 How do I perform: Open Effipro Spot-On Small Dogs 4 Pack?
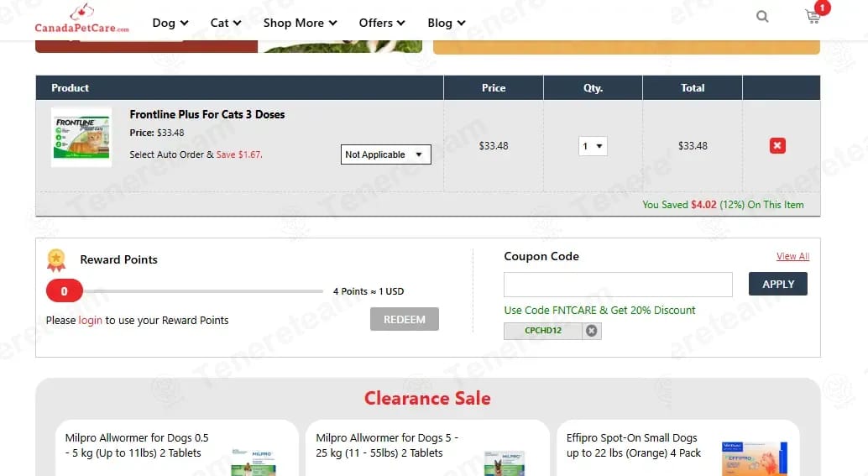[633, 446]
